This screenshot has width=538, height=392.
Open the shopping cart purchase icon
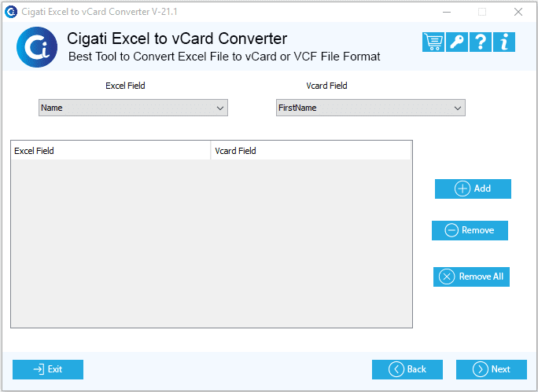433,42
